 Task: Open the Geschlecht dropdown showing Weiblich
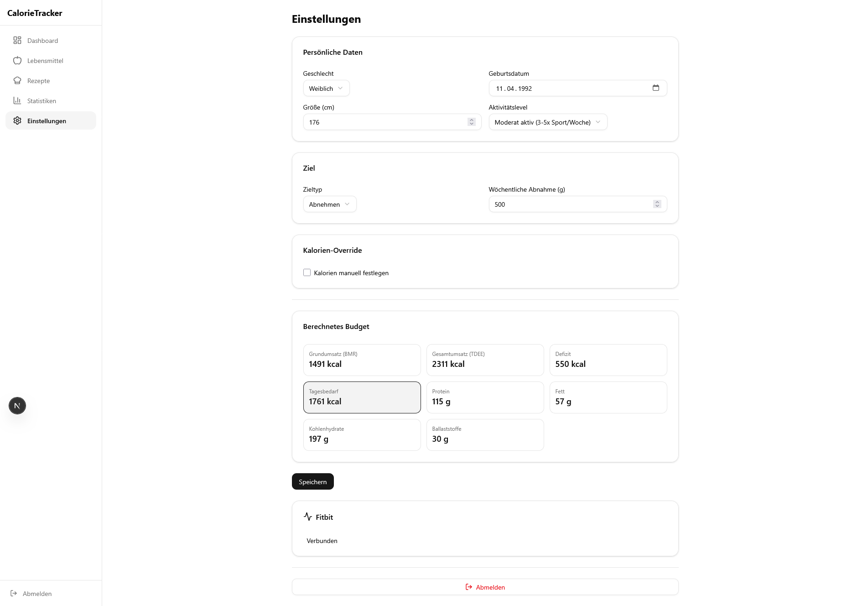point(326,89)
